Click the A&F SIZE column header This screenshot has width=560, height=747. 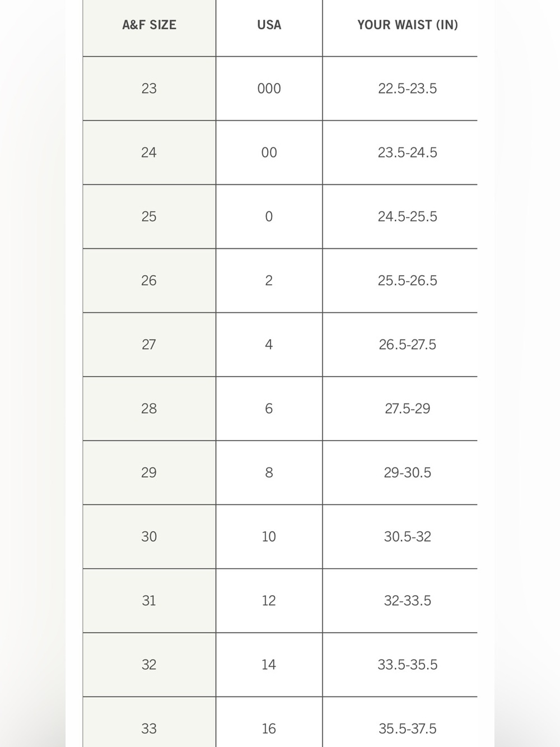pyautogui.click(x=149, y=25)
